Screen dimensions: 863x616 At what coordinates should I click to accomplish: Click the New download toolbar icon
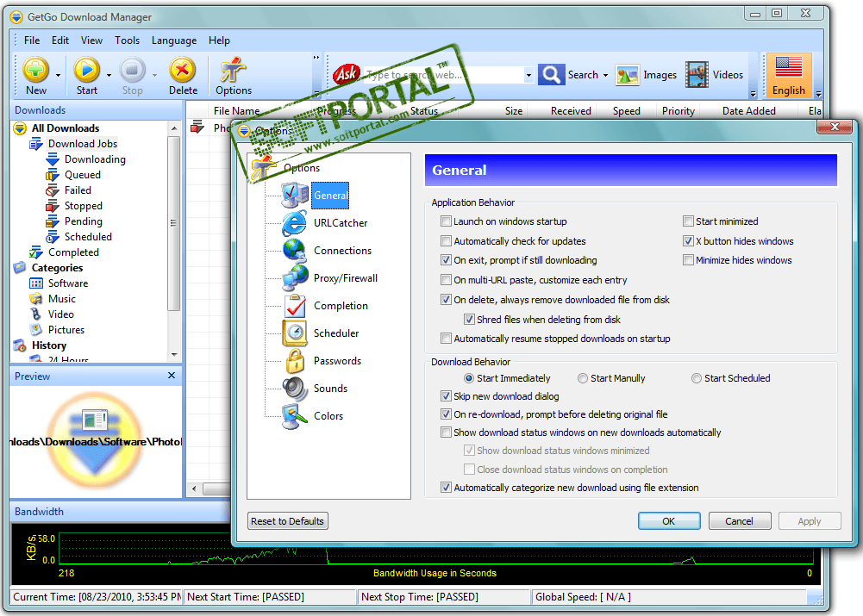[x=35, y=70]
